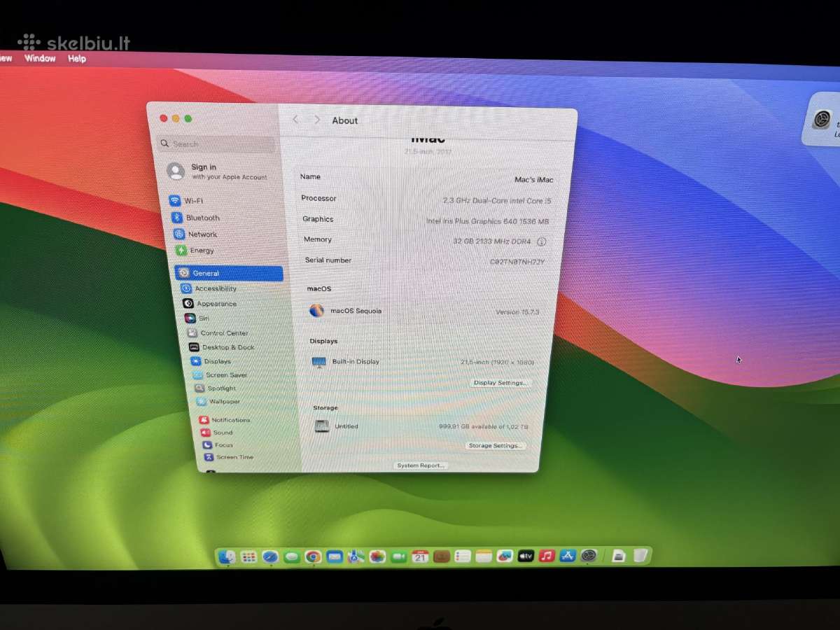Click "999,91 GB available of 1,02 TB"
The image size is (840, 630).
click(x=483, y=426)
